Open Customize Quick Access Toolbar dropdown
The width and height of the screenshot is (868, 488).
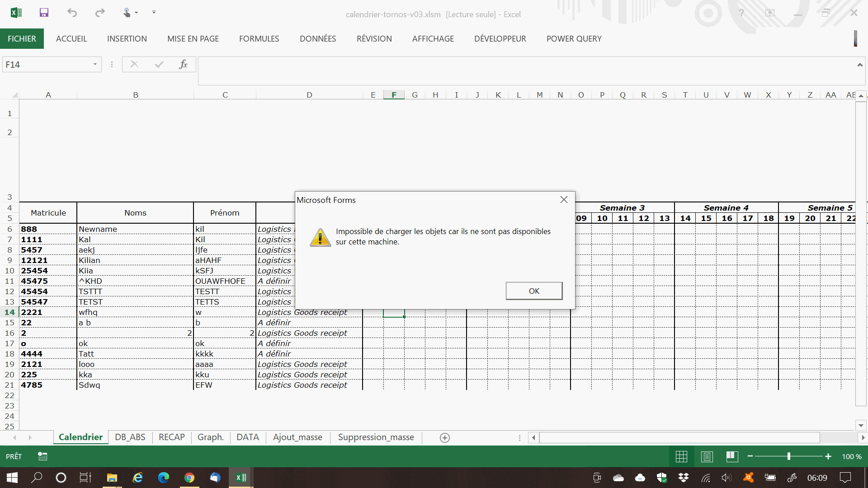154,13
